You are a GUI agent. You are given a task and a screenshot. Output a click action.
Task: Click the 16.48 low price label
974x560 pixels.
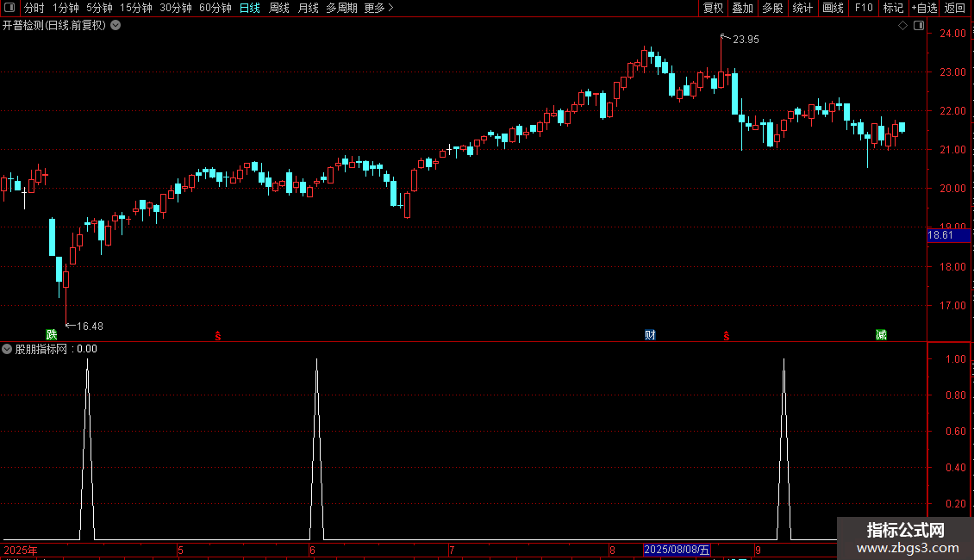(90, 327)
